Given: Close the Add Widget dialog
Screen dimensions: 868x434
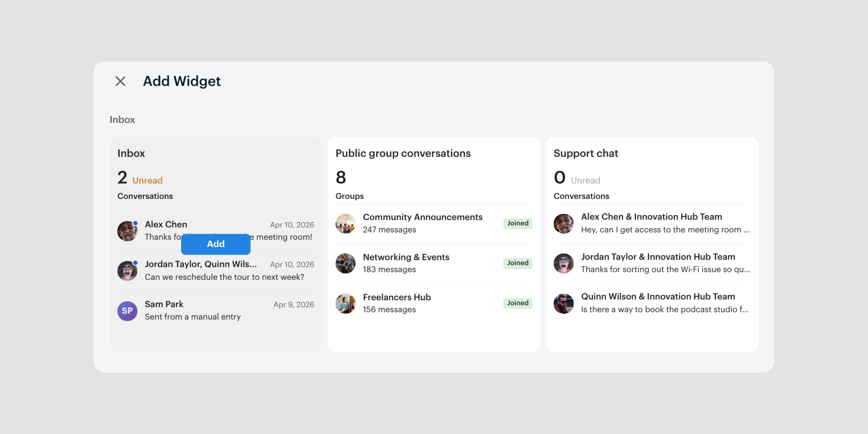Looking at the screenshot, I should 120,81.
